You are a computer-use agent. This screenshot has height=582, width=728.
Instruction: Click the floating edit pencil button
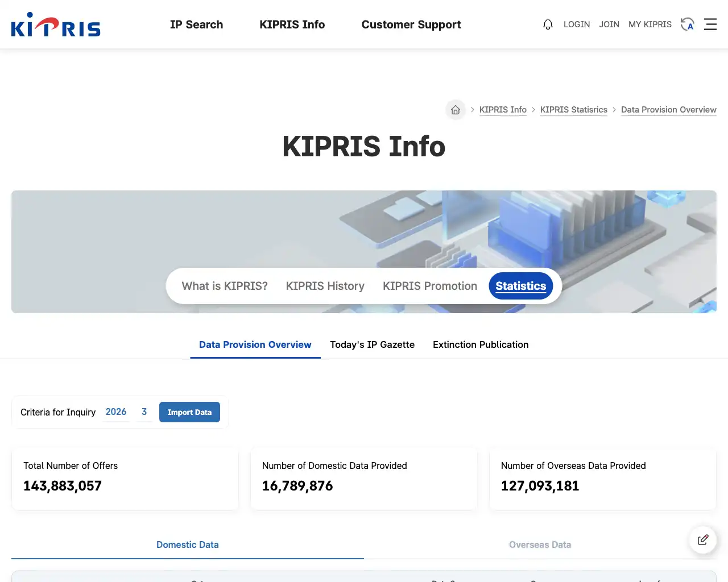coord(703,539)
